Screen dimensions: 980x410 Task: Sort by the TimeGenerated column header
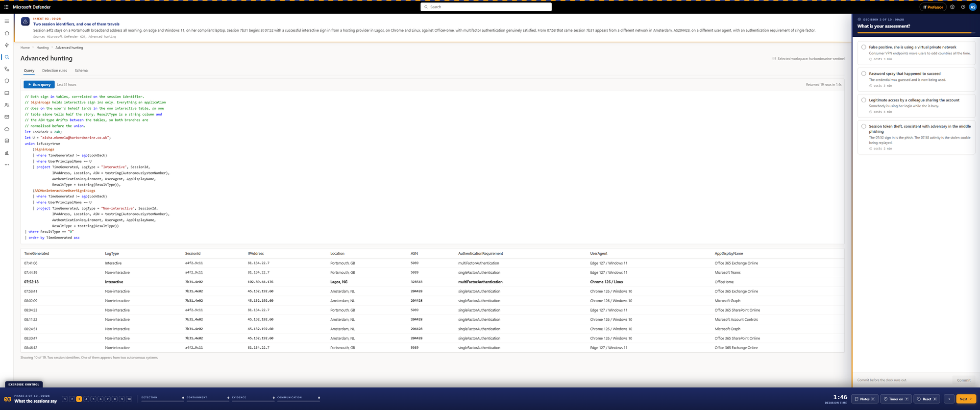37,254
